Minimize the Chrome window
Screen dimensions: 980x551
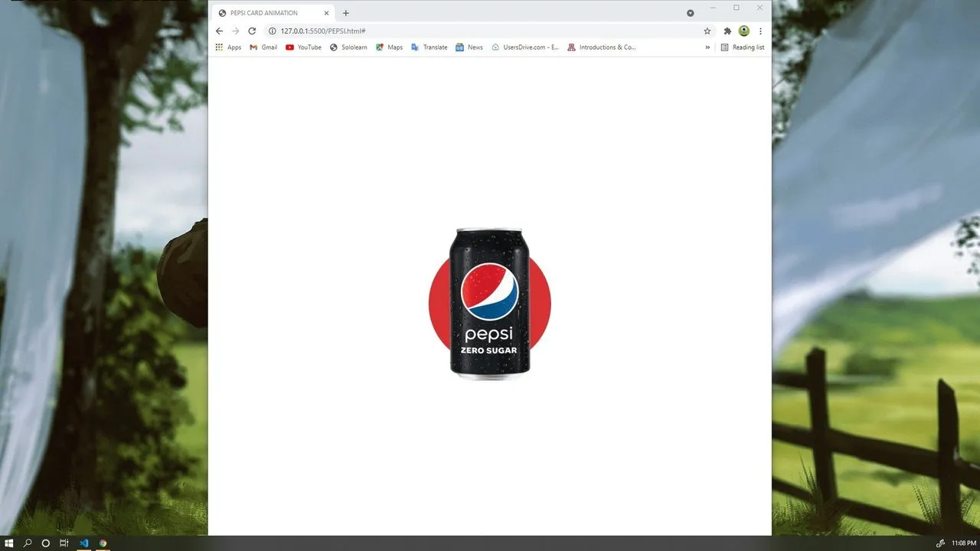coord(713,8)
